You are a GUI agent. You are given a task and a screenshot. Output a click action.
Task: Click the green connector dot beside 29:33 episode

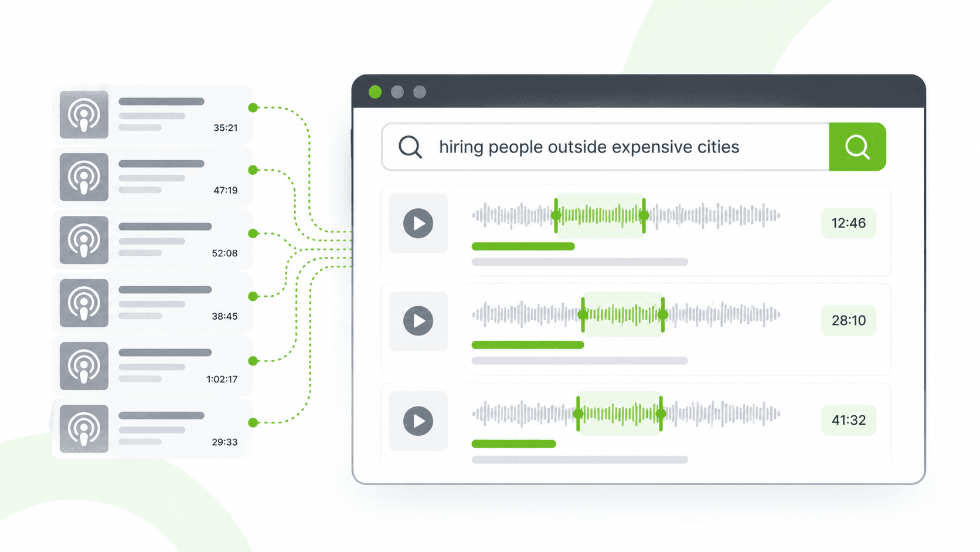point(253,422)
